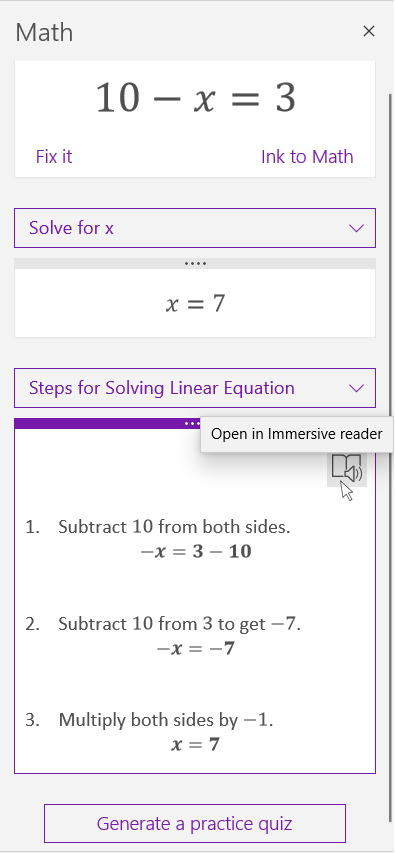Image resolution: width=395 pixels, height=853 pixels.
Task: Click the −x = 3 − 10 equation
Action: (x=196, y=552)
